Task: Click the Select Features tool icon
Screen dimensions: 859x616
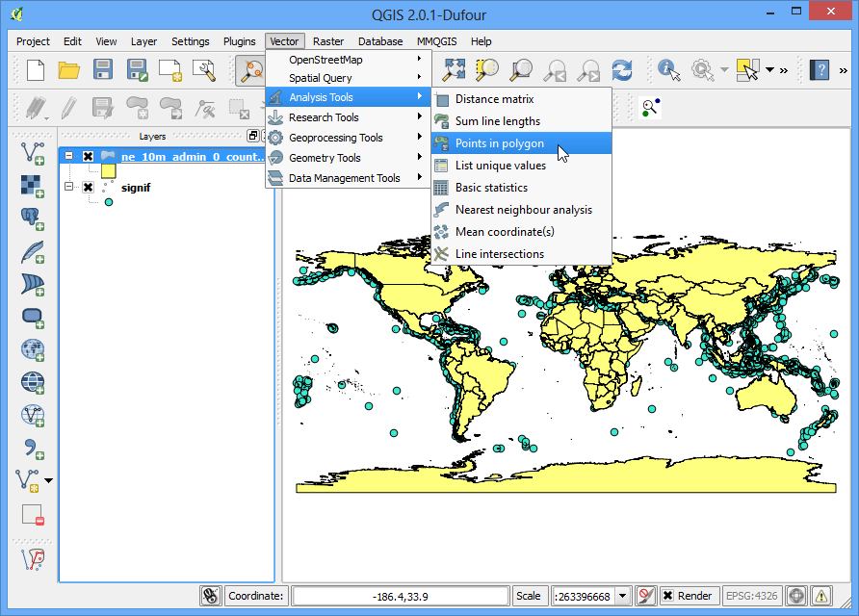Action: (748, 70)
